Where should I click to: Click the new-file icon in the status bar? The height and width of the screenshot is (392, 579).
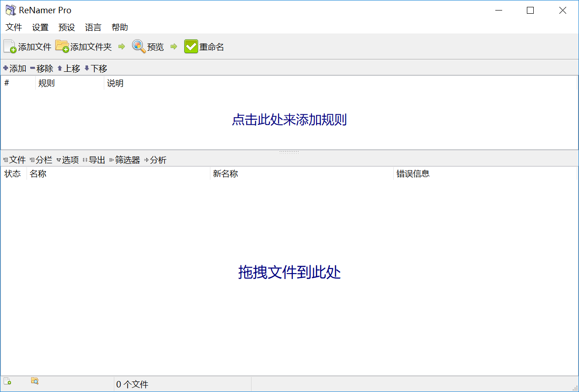pos(6,381)
